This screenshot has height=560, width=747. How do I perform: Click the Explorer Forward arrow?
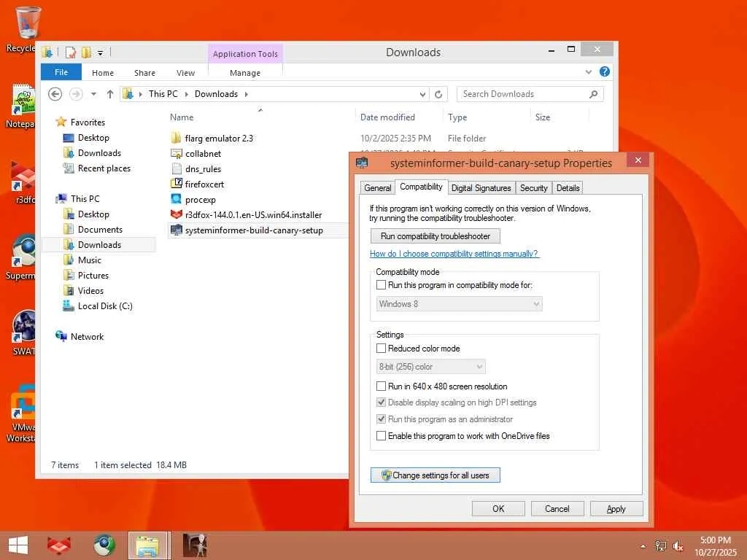coord(76,94)
